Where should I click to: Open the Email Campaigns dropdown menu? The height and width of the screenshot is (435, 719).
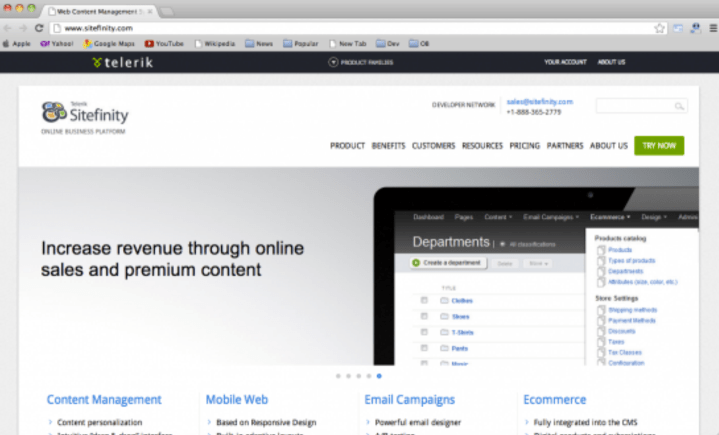[551, 217]
